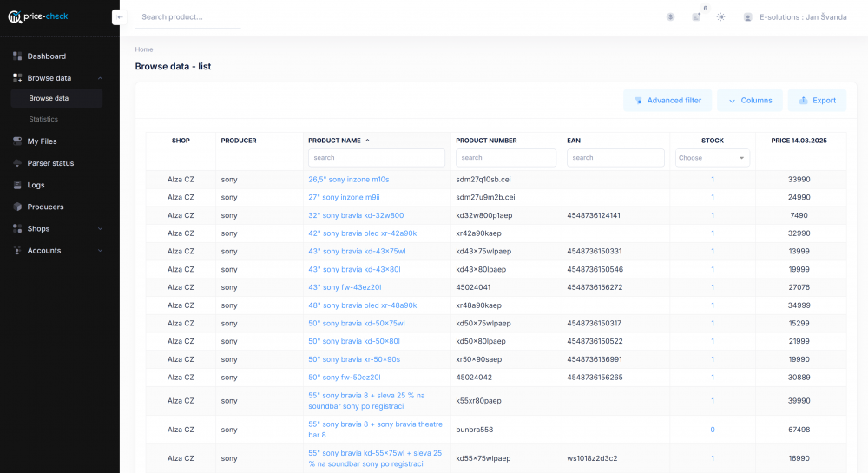The width and height of the screenshot is (868, 473).
Task: Open product 48" sony bravia oled xr-48a90k
Action: click(x=363, y=305)
